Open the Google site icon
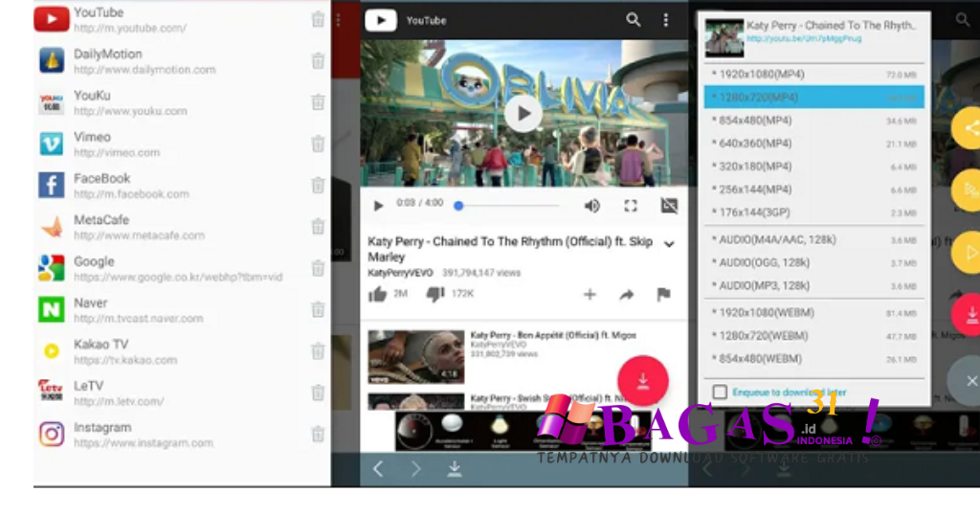 point(52,268)
